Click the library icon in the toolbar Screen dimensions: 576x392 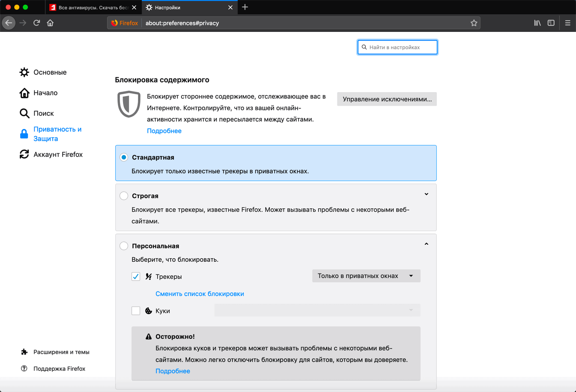[537, 23]
